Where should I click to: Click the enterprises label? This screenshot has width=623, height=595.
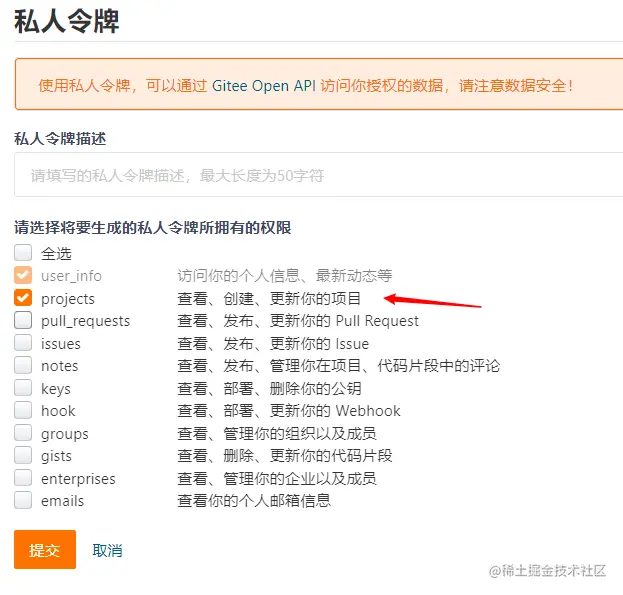78,479
